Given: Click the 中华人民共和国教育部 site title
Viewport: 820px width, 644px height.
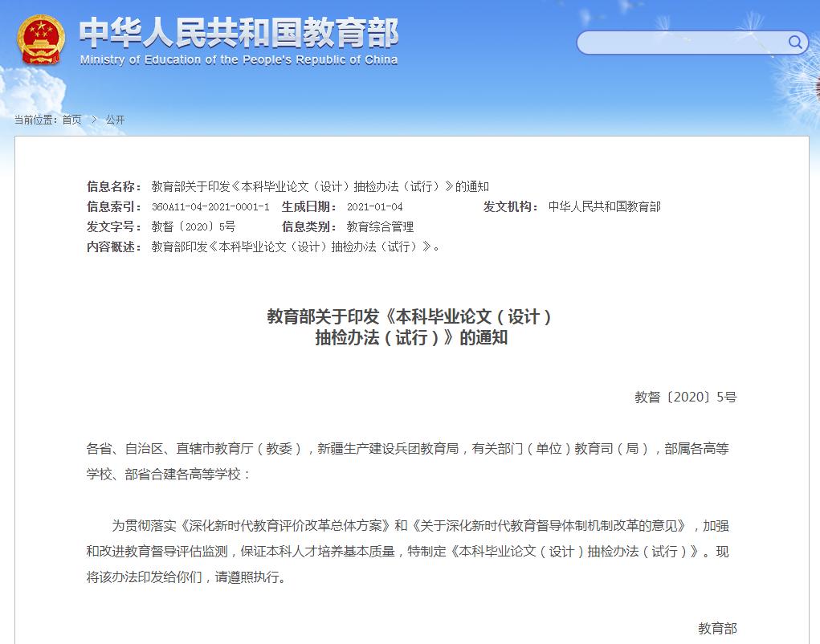Looking at the screenshot, I should [x=239, y=32].
